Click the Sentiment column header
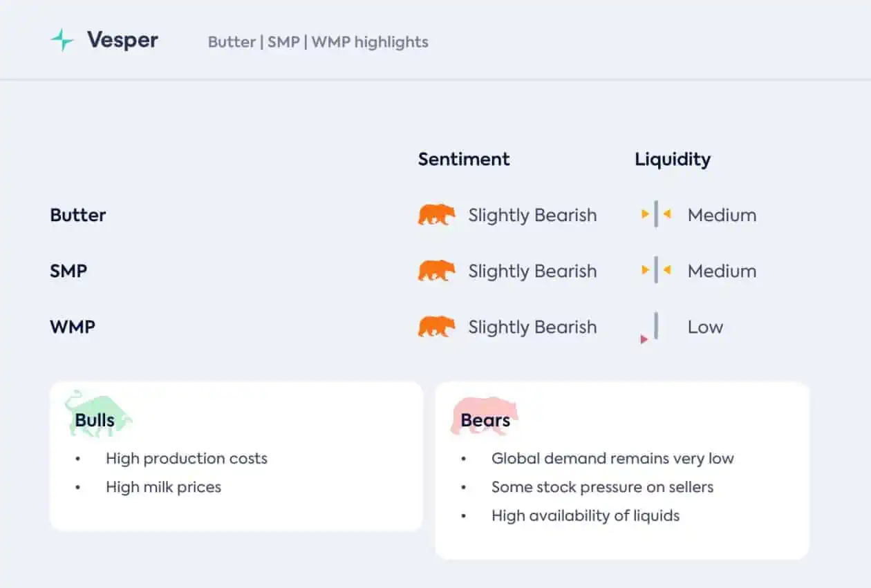The width and height of the screenshot is (871, 588). coord(464,159)
